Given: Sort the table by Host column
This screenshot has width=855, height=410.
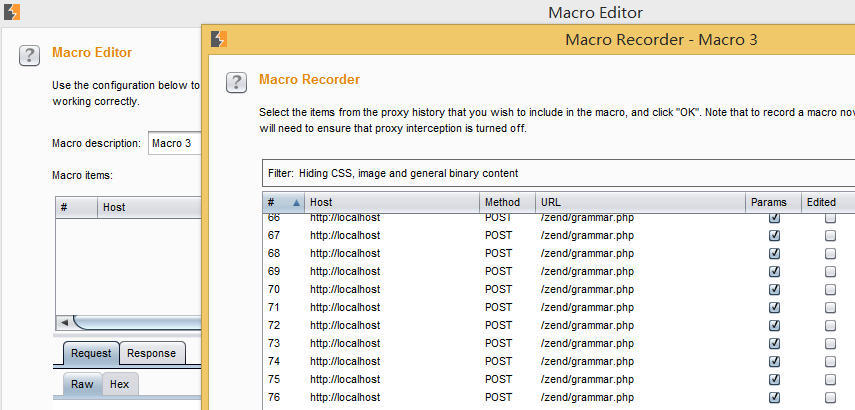Looking at the screenshot, I should pos(392,202).
